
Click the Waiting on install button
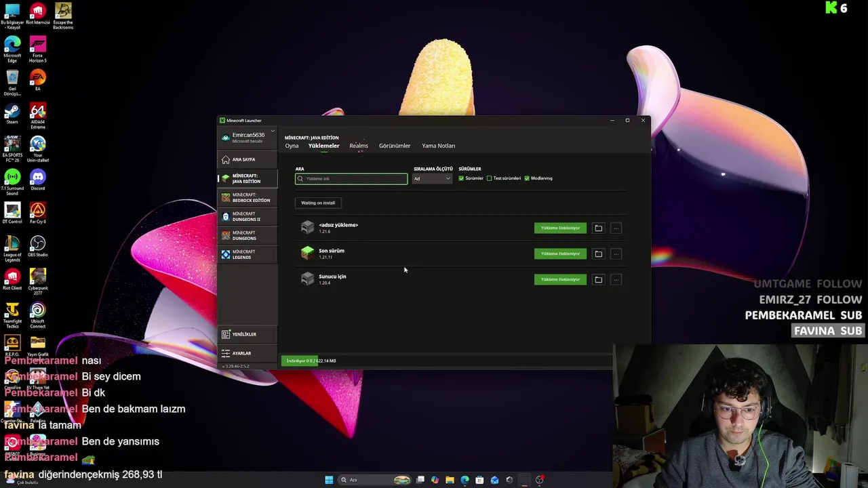pyautogui.click(x=318, y=203)
